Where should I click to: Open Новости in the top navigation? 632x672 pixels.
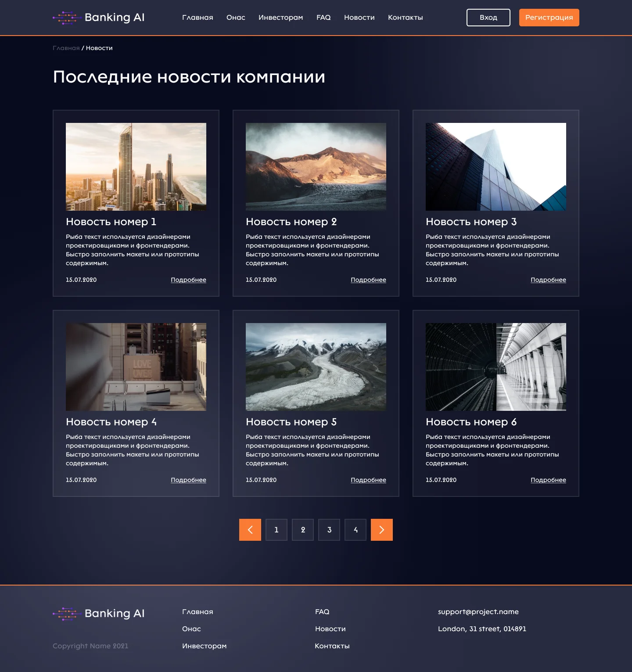(359, 18)
